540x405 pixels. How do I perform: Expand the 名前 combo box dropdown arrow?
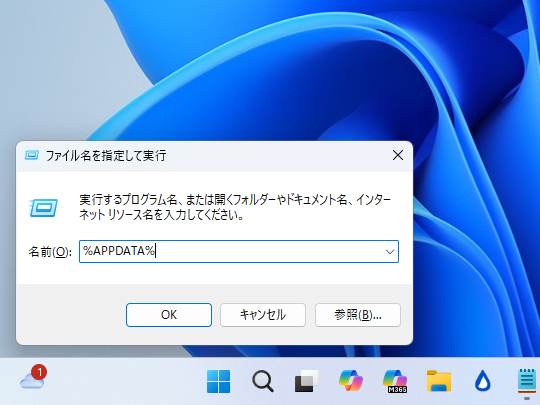click(x=390, y=252)
